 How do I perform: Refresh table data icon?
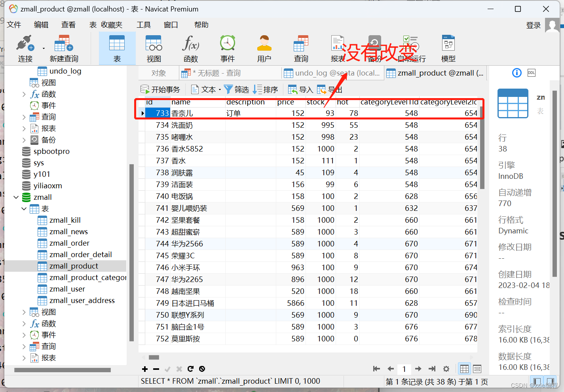(190, 369)
